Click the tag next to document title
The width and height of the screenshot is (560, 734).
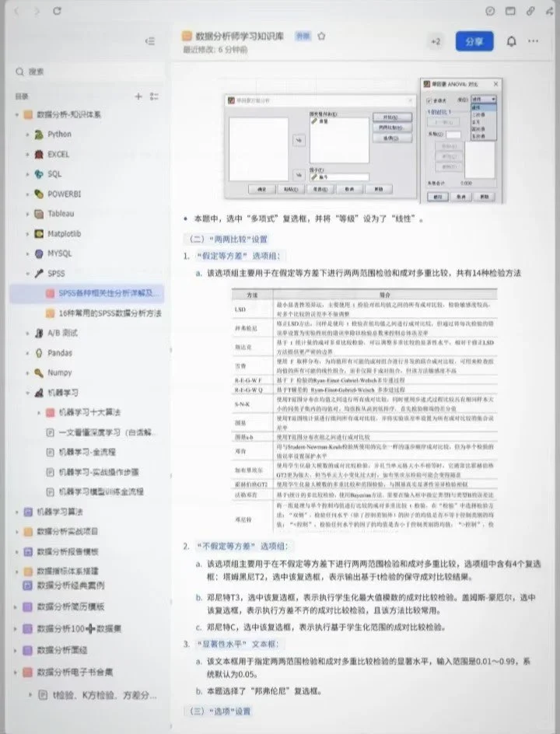tap(303, 36)
